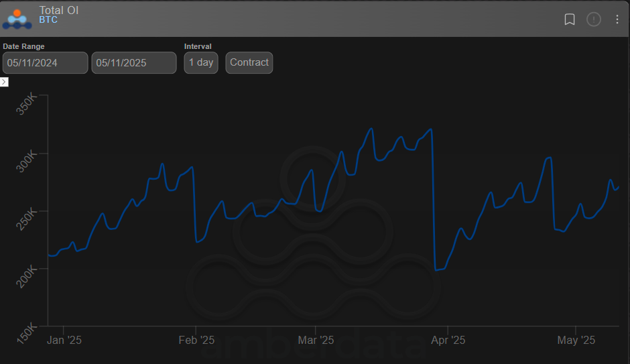The height and width of the screenshot is (364, 630).
Task: Open the Contract selector dropdown
Action: pyautogui.click(x=249, y=62)
